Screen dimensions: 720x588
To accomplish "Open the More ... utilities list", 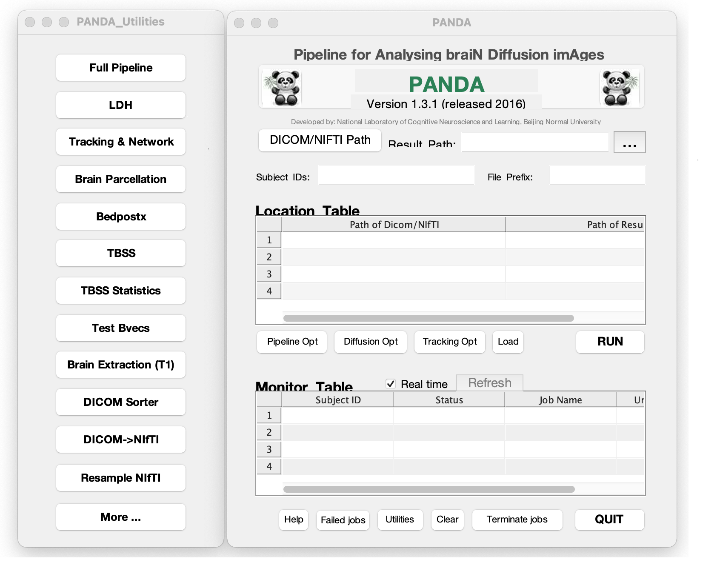I will (x=121, y=517).
